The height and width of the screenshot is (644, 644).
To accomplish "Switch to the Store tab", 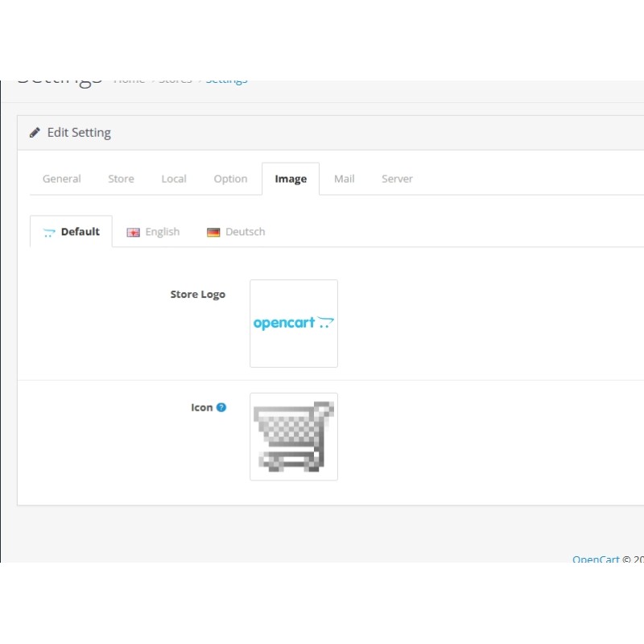I will click(121, 179).
